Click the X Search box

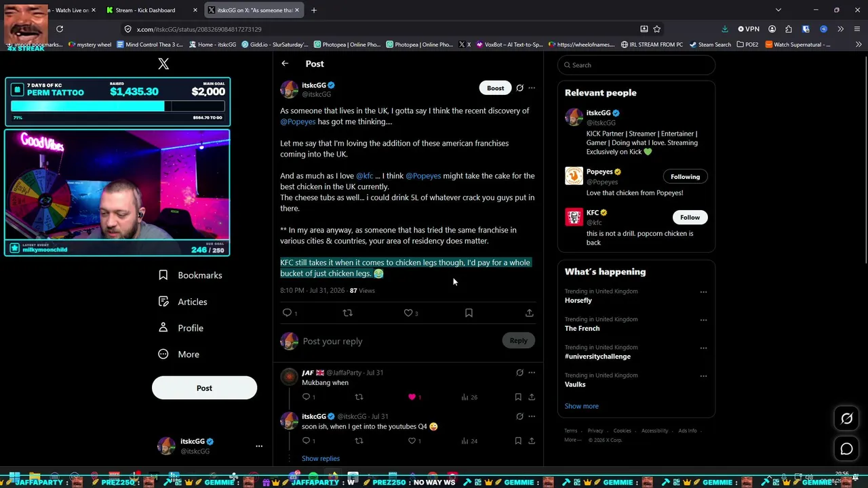(636, 65)
